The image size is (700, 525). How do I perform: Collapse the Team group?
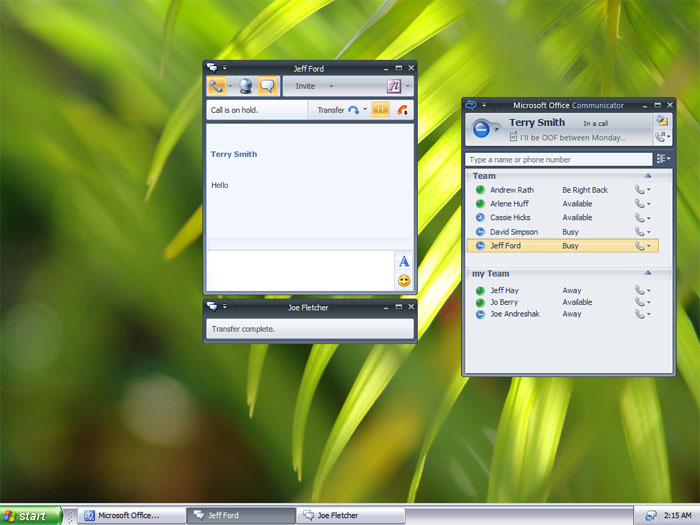coord(648,176)
